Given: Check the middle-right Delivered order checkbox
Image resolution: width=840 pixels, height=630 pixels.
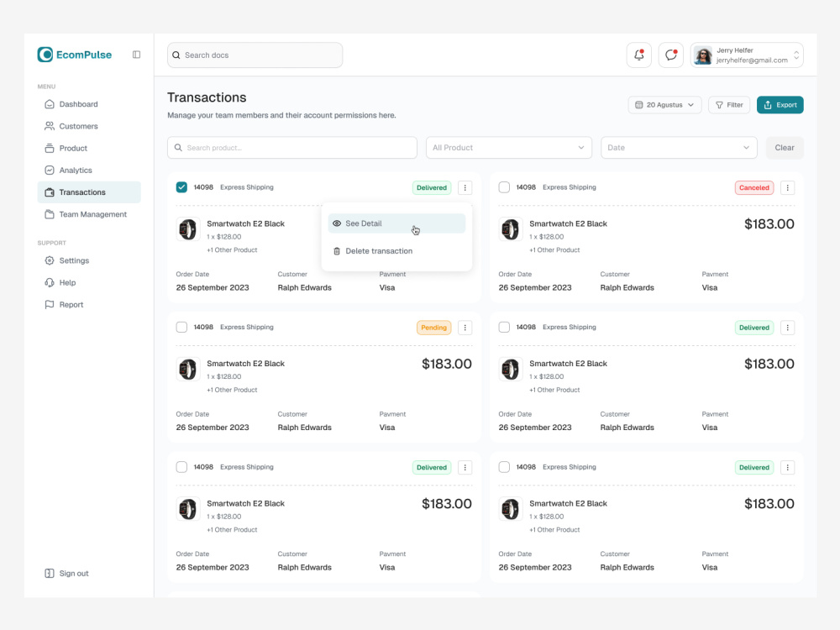Looking at the screenshot, I should pos(504,327).
